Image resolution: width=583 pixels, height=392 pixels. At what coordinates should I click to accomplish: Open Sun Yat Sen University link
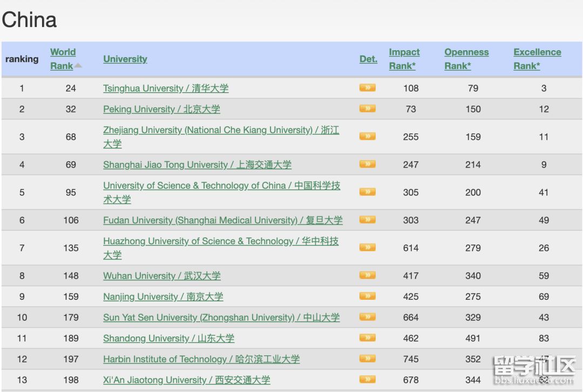click(x=221, y=317)
